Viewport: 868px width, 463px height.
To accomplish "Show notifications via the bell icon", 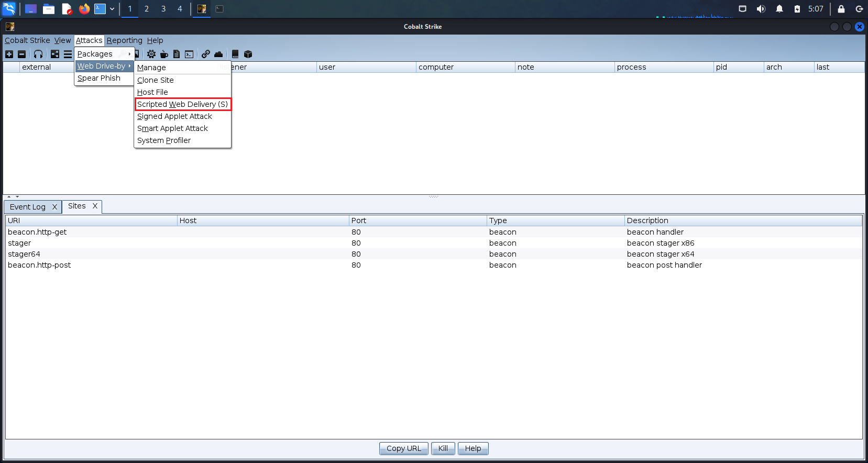I will coord(779,9).
